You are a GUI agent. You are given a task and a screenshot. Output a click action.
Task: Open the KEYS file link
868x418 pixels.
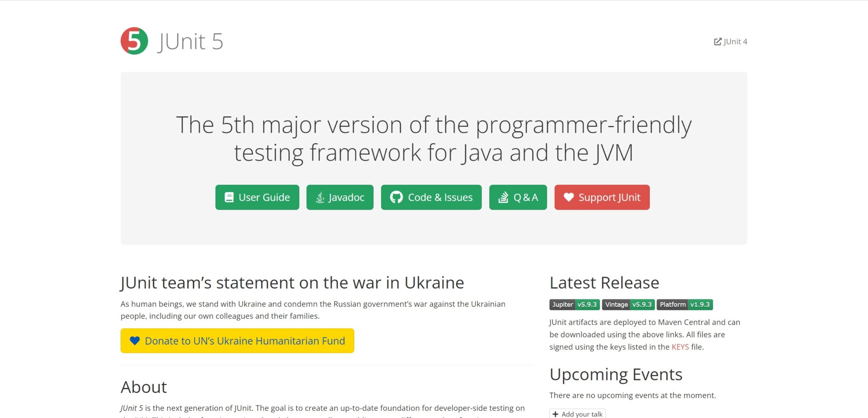pos(680,347)
